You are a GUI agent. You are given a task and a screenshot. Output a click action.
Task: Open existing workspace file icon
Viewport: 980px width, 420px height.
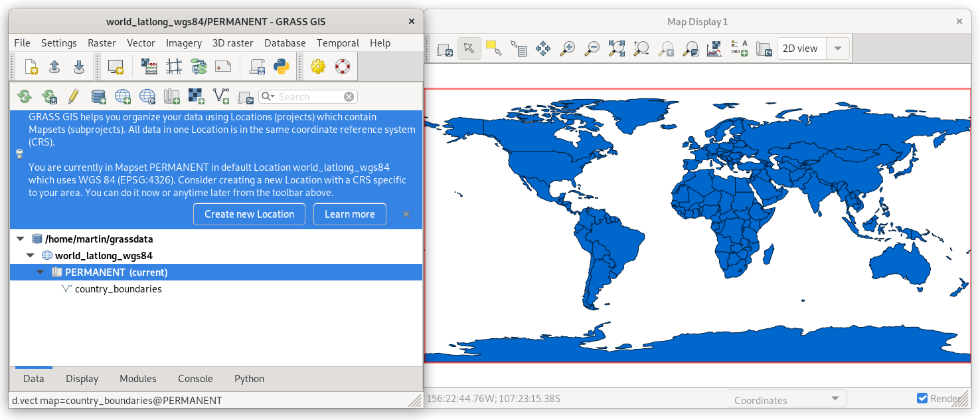point(55,66)
